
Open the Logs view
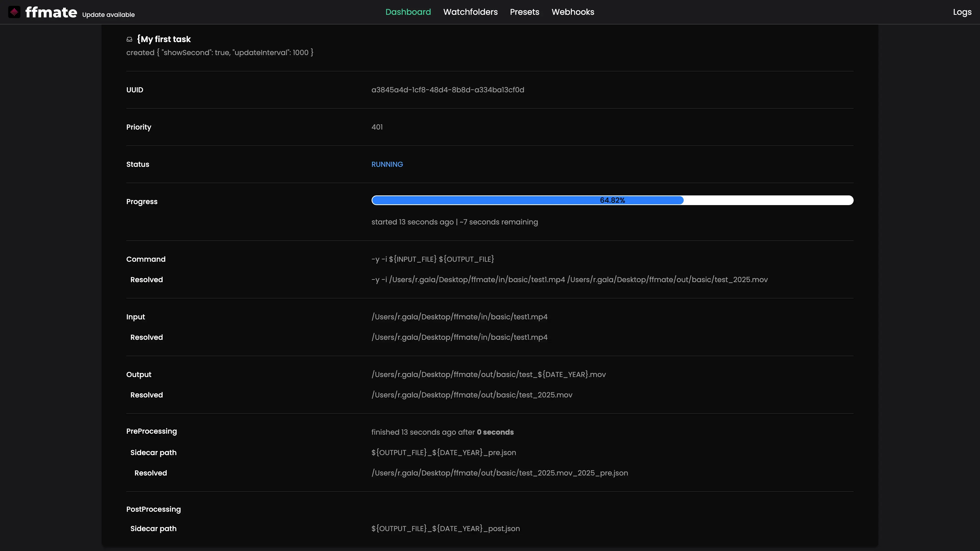[x=962, y=12]
